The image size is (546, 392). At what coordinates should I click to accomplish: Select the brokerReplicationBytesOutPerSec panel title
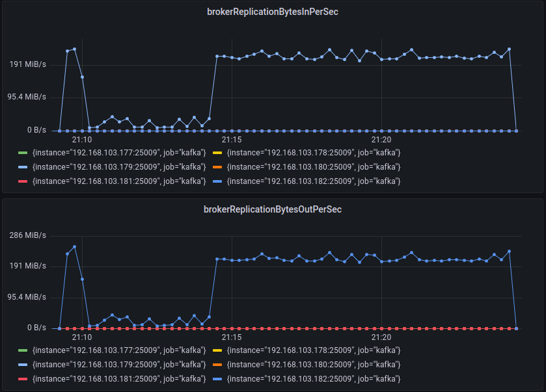tap(273, 210)
